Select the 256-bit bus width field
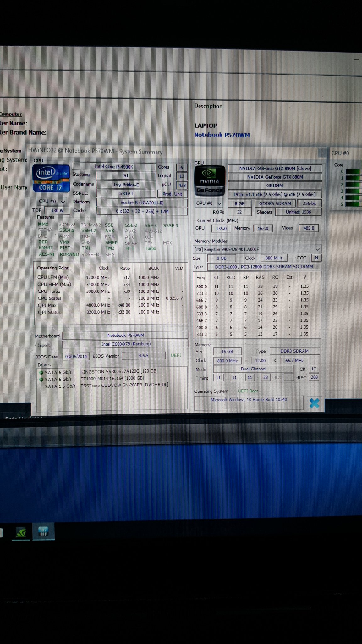 coord(309,203)
